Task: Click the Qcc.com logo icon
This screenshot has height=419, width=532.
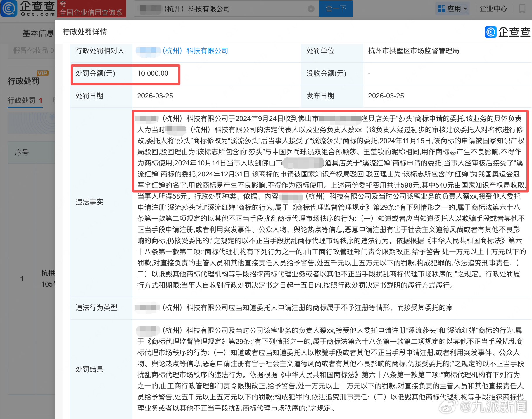Action: [x=9, y=8]
